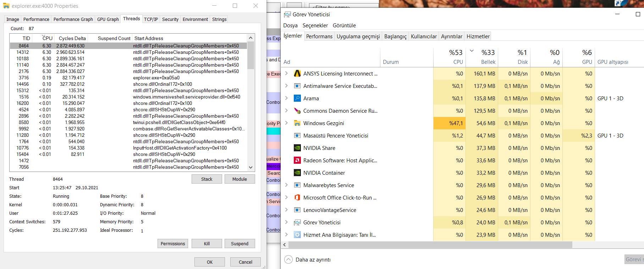Switch to the Performans tab
The height and width of the screenshot is (269, 644).
coord(319,37)
